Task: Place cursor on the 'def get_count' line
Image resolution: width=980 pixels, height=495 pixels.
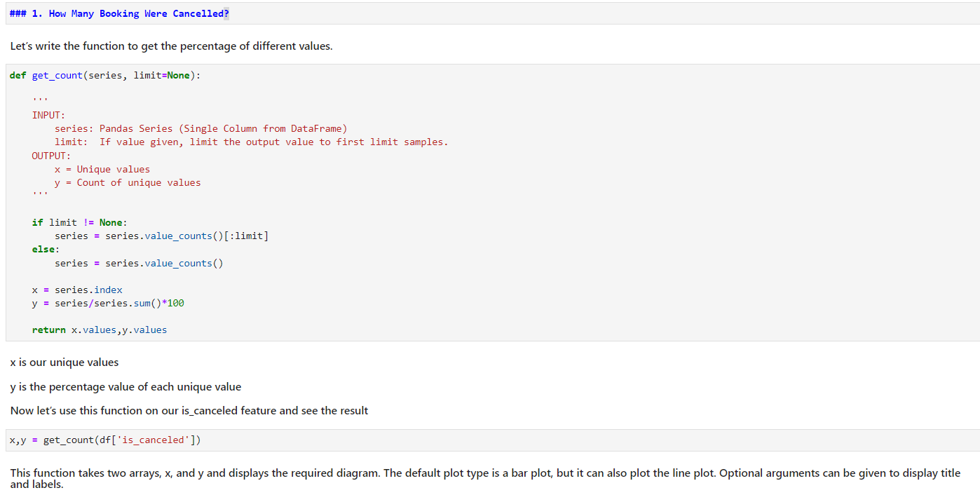Action: click(105, 75)
